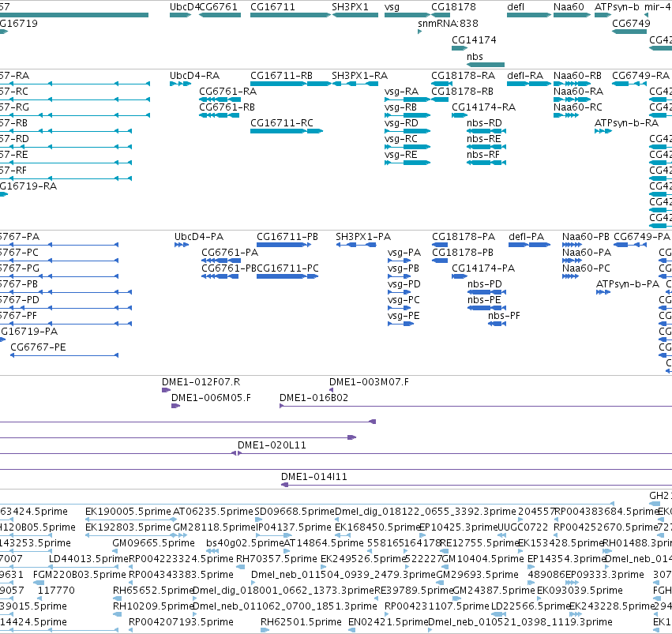Click the DME1-012F07.R BAC label
Image resolution: width=672 pixels, height=634 pixels.
pos(201,382)
